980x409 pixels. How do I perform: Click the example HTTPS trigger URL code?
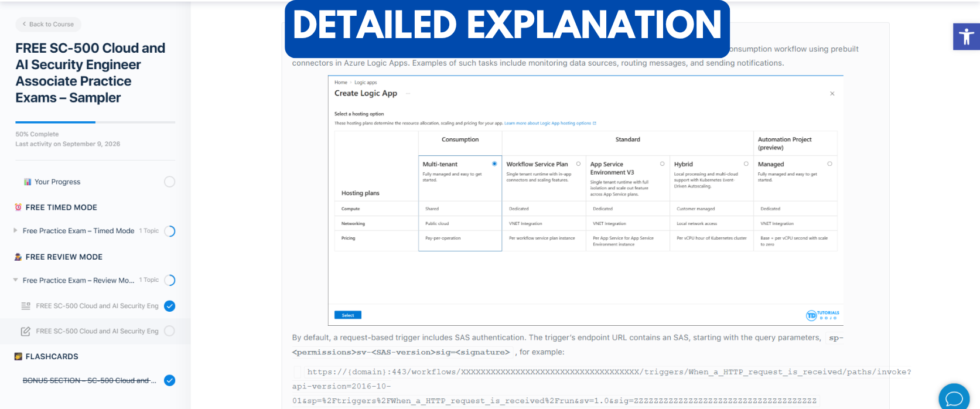pos(602,386)
